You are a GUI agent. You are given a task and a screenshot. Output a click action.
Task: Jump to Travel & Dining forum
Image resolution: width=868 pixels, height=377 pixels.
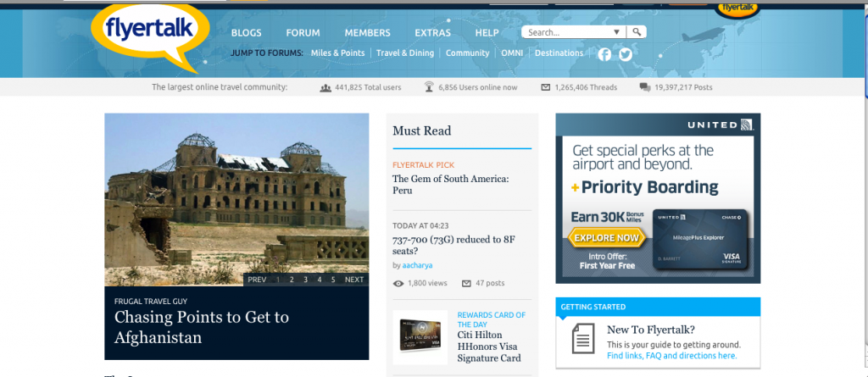[x=405, y=53]
